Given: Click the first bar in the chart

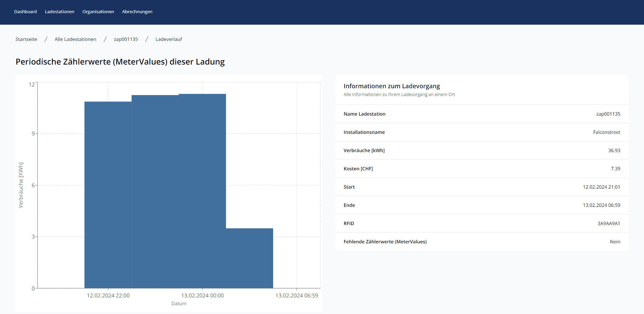Looking at the screenshot, I should click(108, 195).
